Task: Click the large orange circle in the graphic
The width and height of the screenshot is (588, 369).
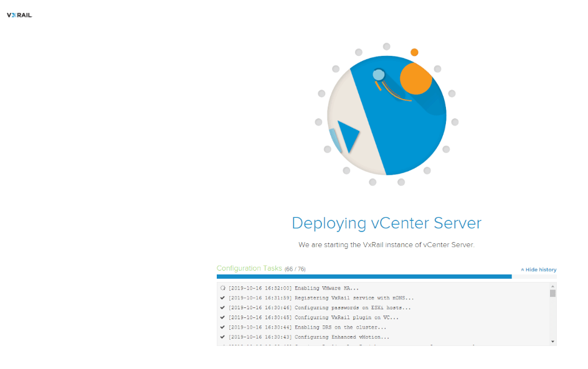Action: pos(415,78)
